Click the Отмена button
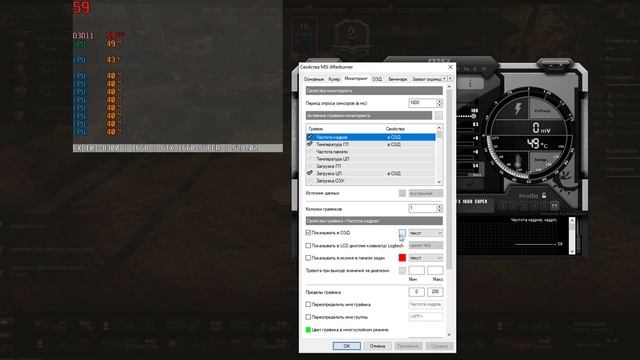This screenshot has height=360, width=640. pyautogui.click(x=377, y=346)
